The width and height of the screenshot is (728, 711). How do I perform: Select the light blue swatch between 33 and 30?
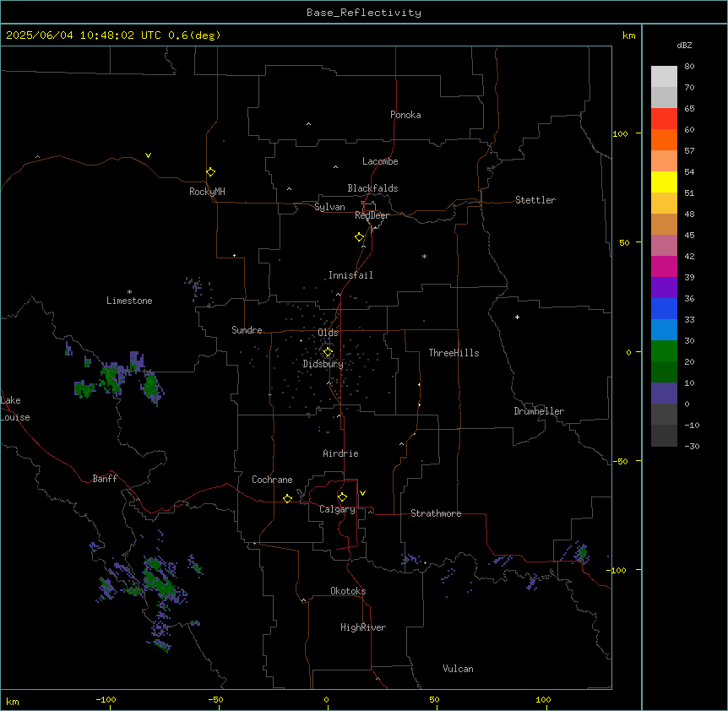tap(664, 330)
